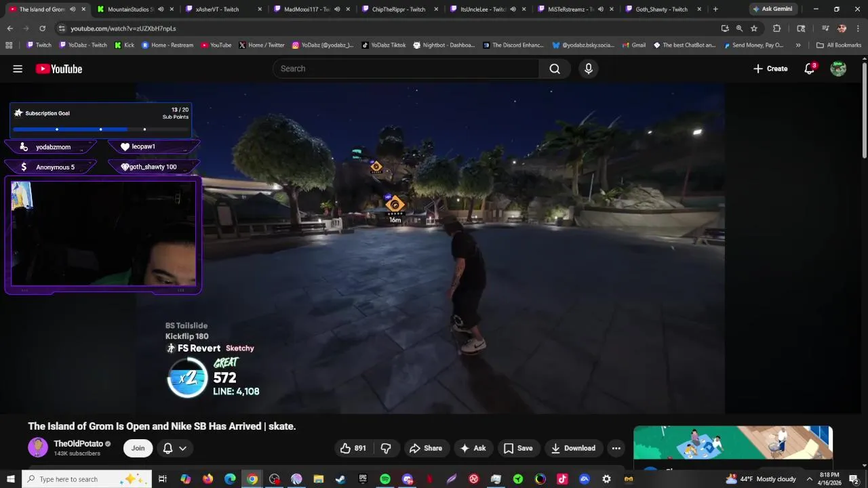Viewport: 868px width, 488px height.
Task: Show hidden system tray icons
Action: pos(809,479)
